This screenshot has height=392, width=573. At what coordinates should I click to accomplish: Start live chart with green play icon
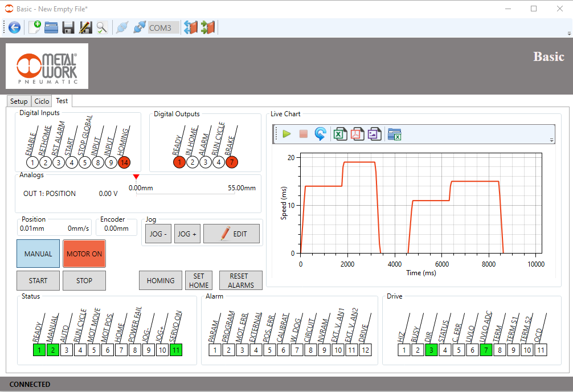click(x=286, y=134)
